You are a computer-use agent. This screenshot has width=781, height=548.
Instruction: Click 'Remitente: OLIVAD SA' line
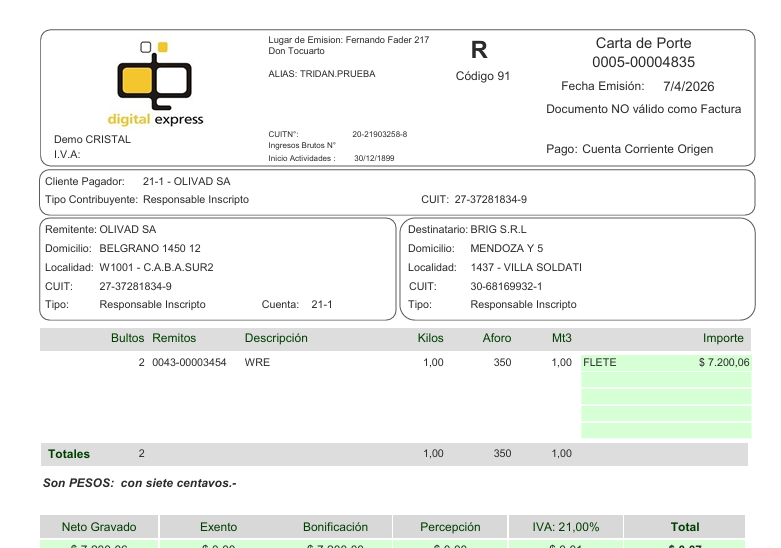point(101,229)
